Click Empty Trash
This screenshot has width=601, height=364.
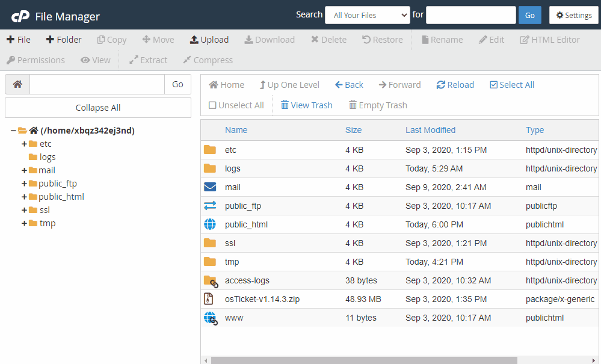378,105
